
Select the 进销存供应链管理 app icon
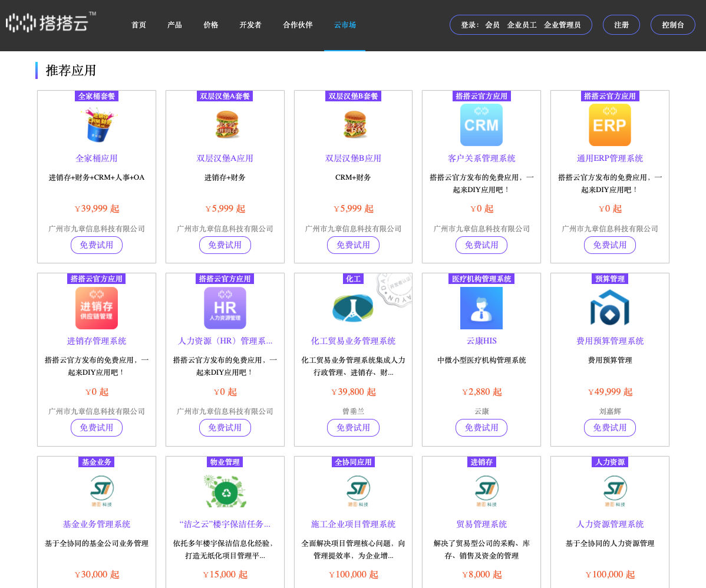(97, 308)
